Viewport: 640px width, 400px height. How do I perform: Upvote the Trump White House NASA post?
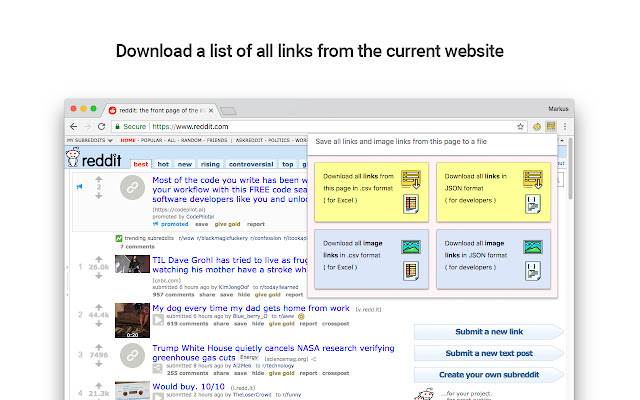(99, 347)
